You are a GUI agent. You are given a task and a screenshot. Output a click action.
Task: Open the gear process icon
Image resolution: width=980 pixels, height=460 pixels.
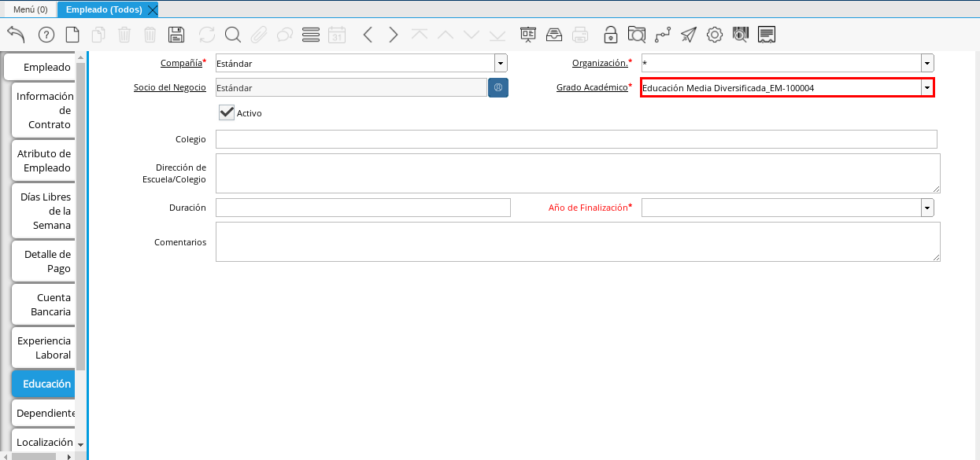(x=715, y=34)
